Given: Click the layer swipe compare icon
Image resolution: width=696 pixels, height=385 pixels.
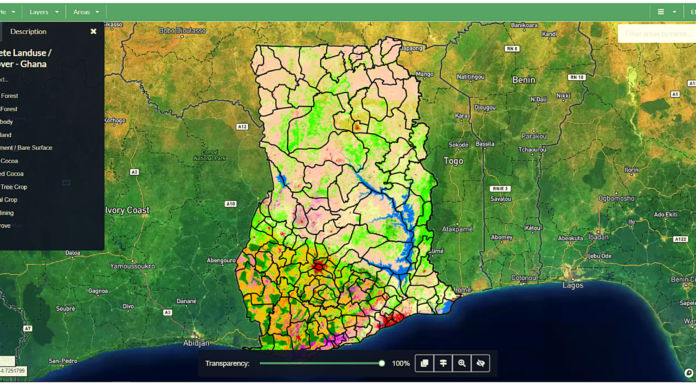Looking at the screenshot, I should point(443,363).
